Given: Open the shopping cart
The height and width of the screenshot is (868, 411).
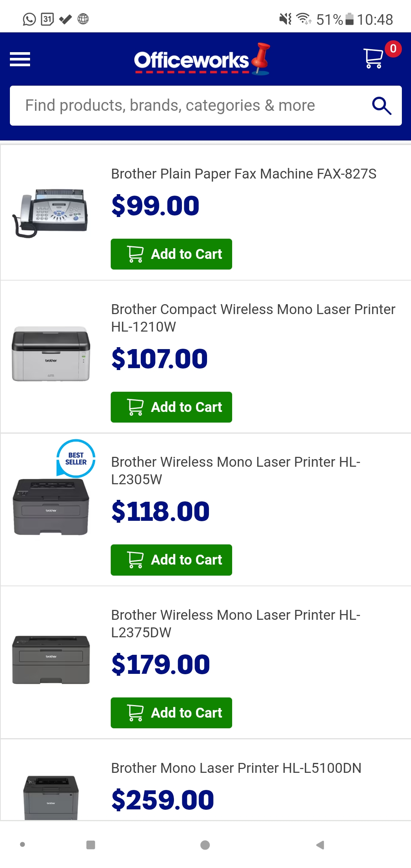Looking at the screenshot, I should click(374, 59).
